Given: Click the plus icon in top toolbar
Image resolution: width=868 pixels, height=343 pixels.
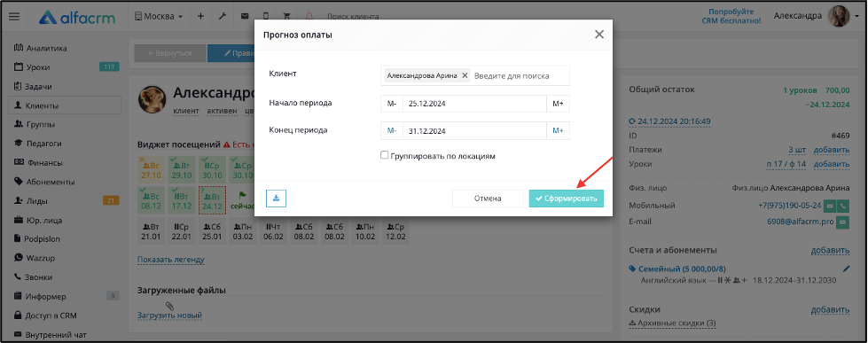Looking at the screenshot, I should pyautogui.click(x=200, y=17).
